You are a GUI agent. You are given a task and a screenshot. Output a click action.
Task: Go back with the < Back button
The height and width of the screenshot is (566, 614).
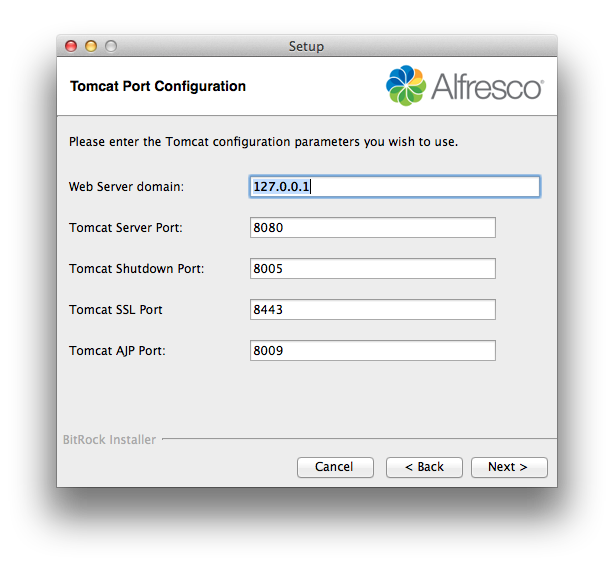coord(424,467)
